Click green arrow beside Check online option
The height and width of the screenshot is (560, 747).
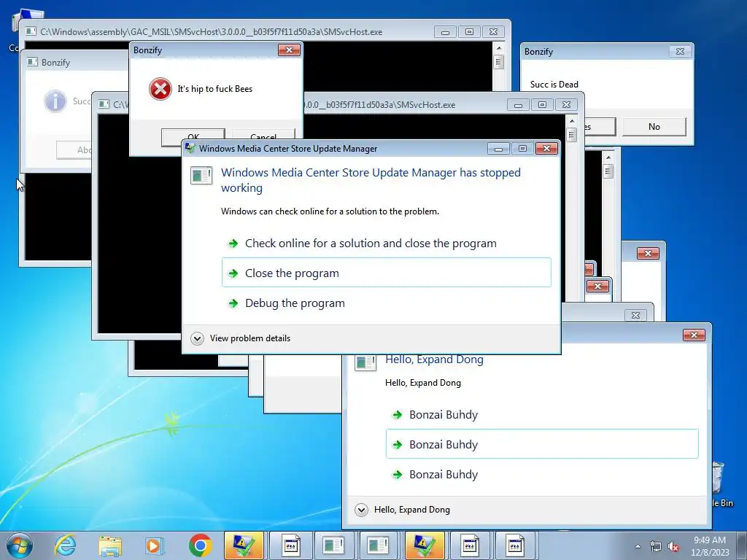(x=233, y=244)
